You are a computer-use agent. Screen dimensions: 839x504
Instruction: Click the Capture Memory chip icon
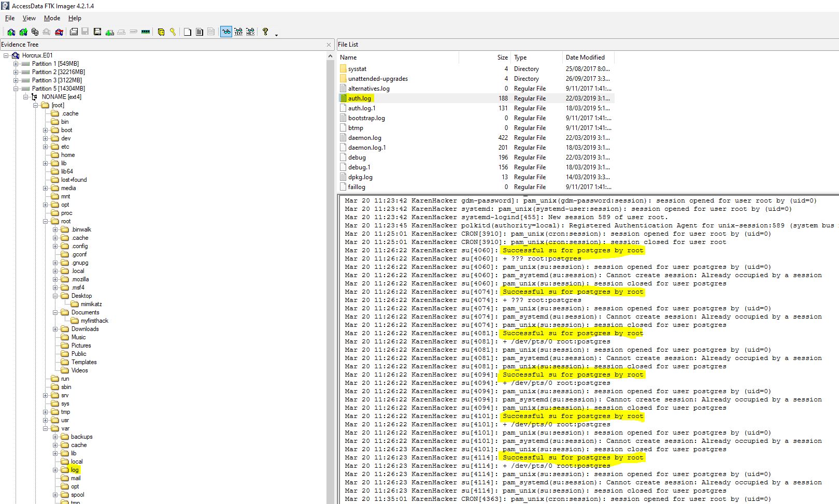[146, 32]
